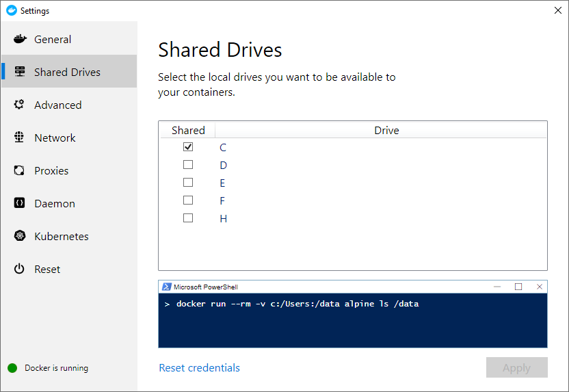Switch to the Kubernetes settings page
The width and height of the screenshot is (569, 392).
point(69,236)
